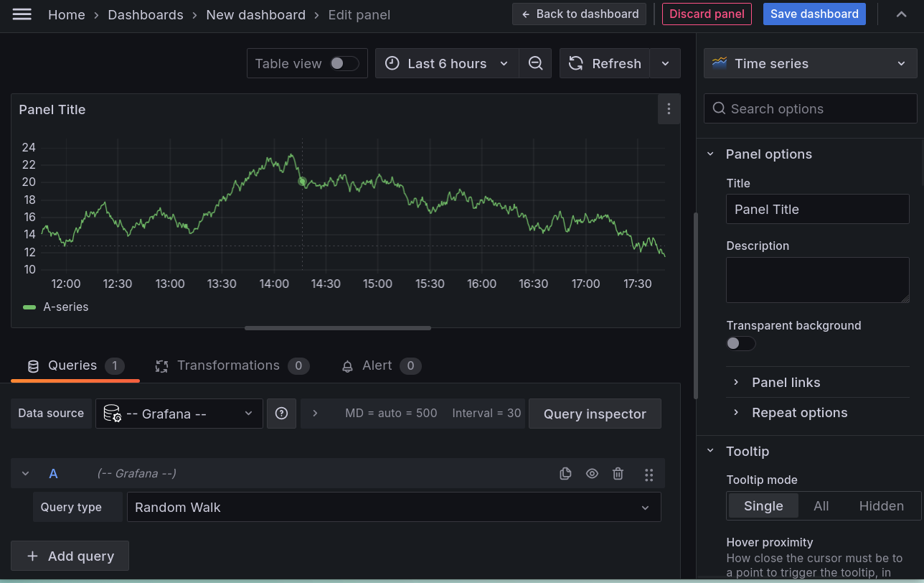
Task: Collapse the top toolbar with the chevron-up icon
Action: pyautogui.click(x=901, y=14)
